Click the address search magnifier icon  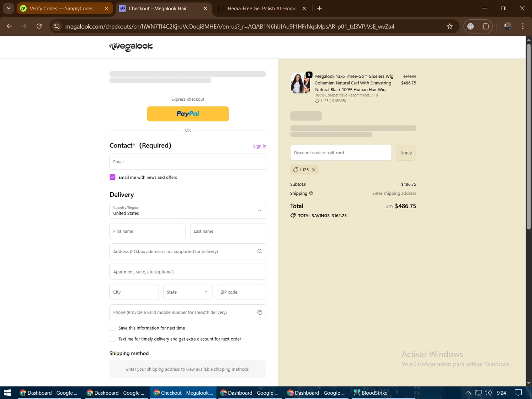click(260, 251)
